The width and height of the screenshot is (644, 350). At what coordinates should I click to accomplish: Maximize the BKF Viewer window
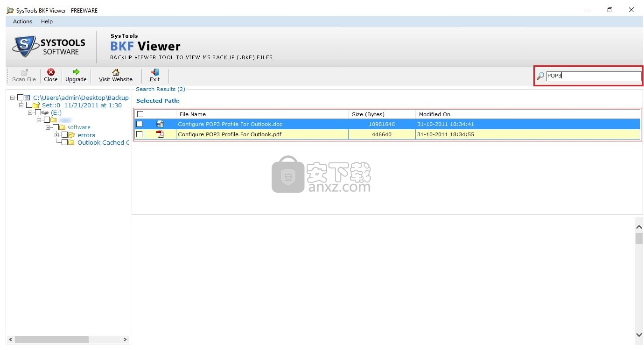[610, 10]
